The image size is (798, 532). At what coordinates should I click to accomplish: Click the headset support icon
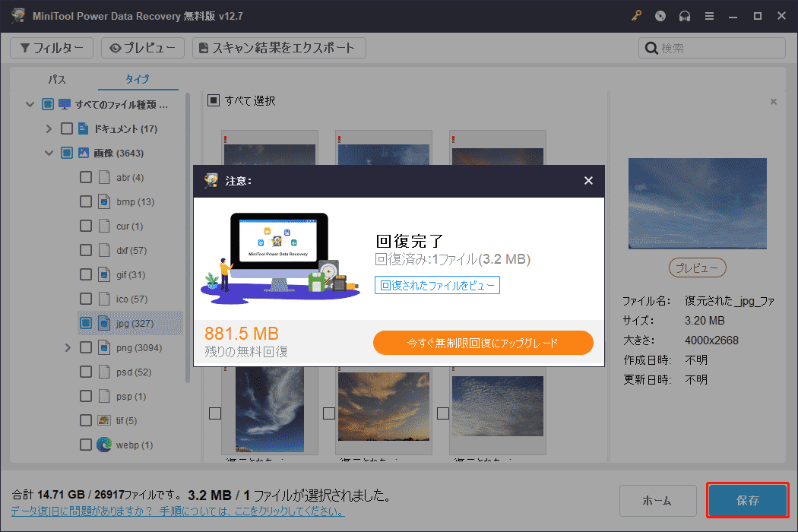tap(685, 15)
